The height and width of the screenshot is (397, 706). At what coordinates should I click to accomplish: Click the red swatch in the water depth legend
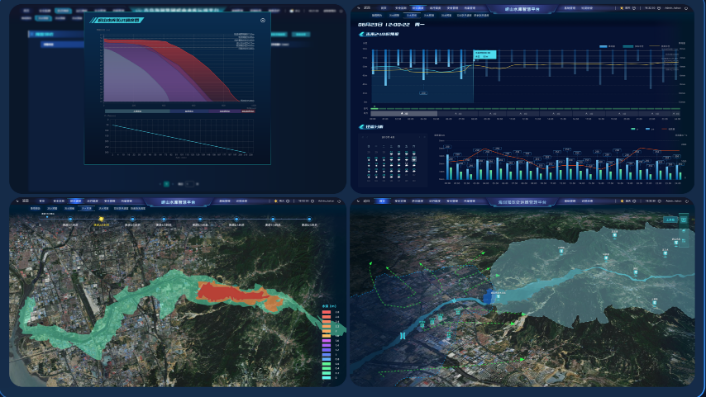pos(326,312)
